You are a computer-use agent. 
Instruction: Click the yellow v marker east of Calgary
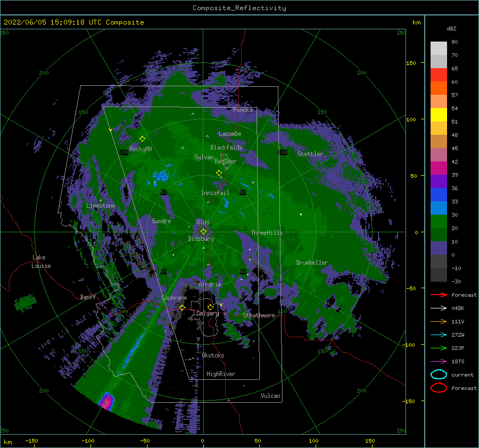[x=221, y=305]
